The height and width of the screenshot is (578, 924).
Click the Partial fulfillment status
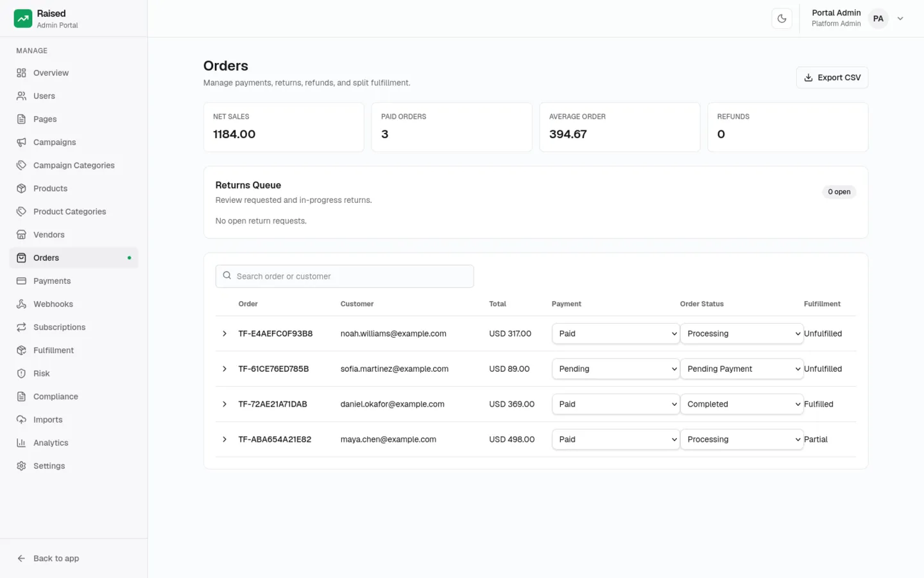point(816,439)
